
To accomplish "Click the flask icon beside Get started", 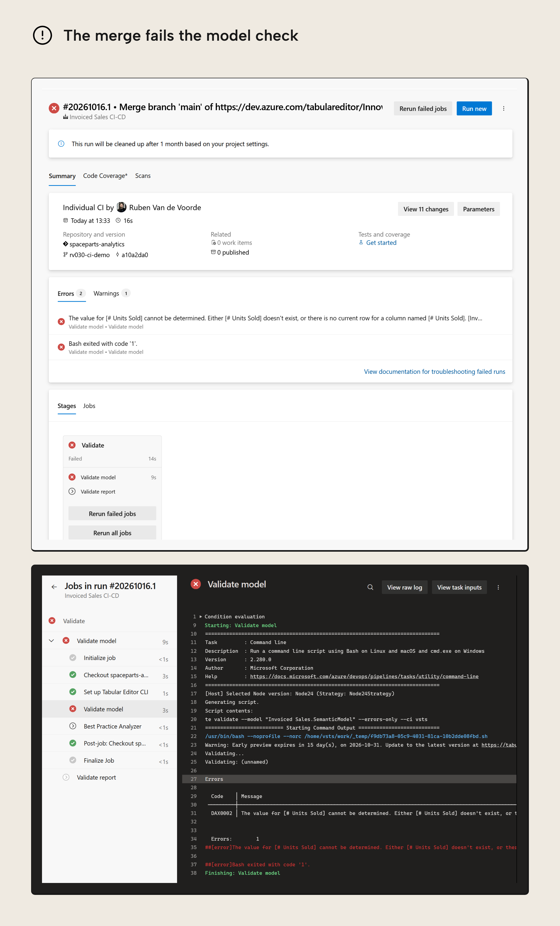I will point(361,242).
